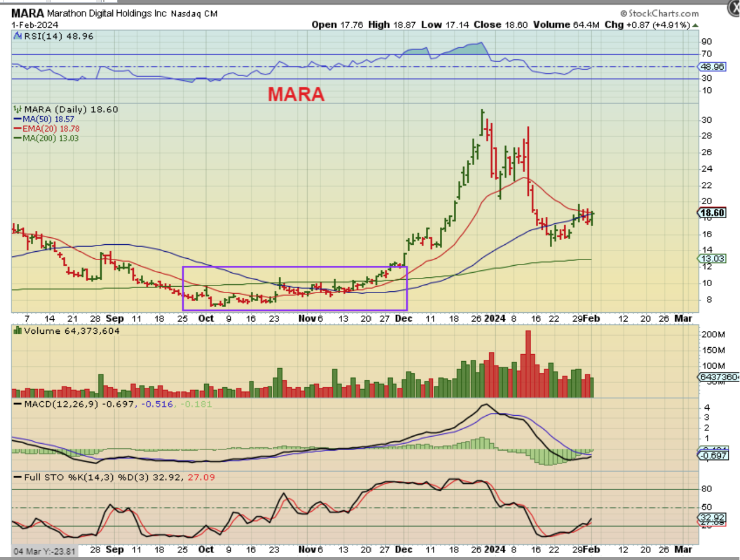The height and width of the screenshot is (560, 740).
Task: Click the blue MA(50) legend line marker
Action: coord(18,119)
